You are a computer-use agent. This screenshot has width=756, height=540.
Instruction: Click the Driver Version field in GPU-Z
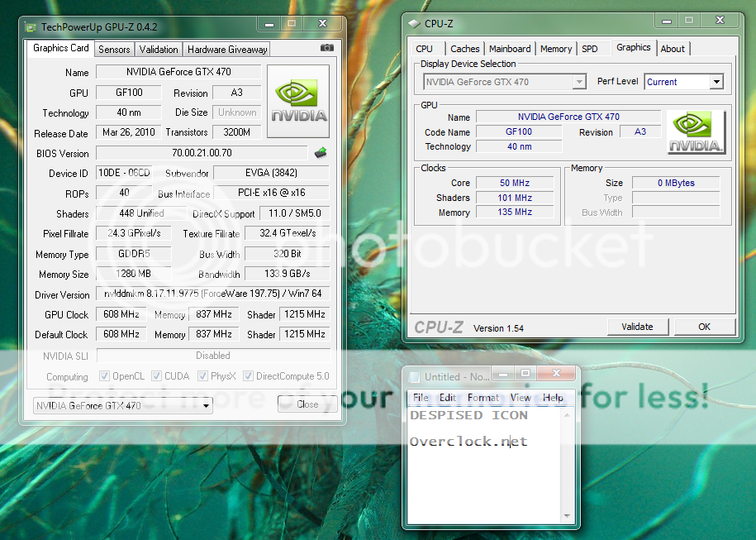pos(212,294)
